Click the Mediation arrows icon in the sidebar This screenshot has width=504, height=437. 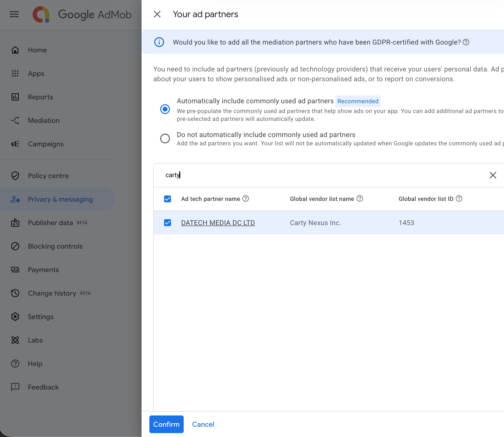[x=15, y=120]
